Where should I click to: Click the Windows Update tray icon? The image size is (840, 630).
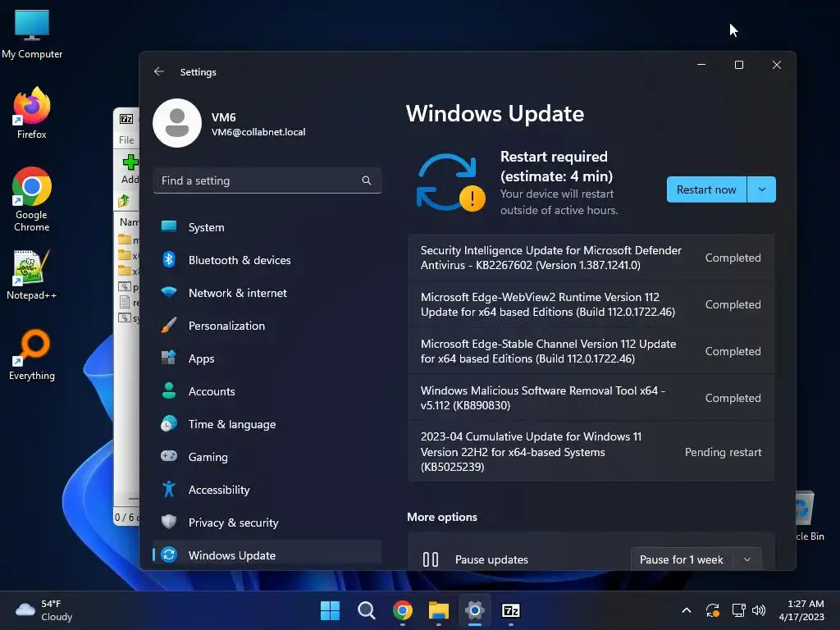pos(713,610)
